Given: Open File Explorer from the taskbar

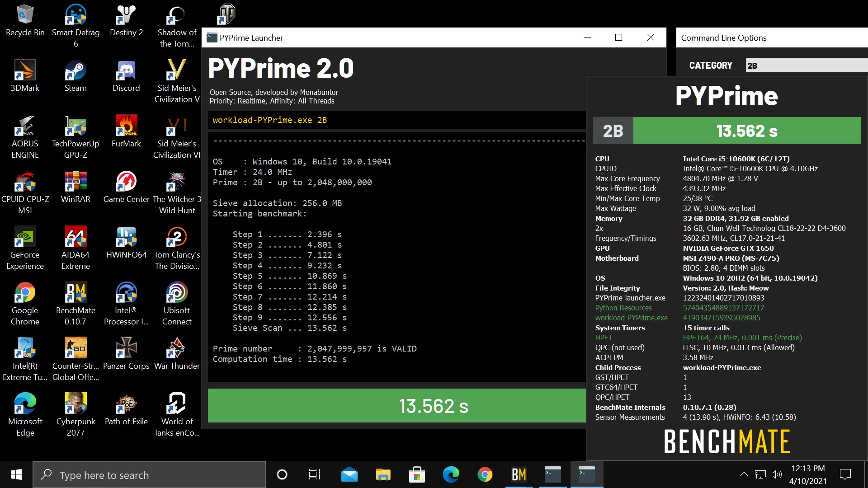Looking at the screenshot, I should tap(383, 474).
